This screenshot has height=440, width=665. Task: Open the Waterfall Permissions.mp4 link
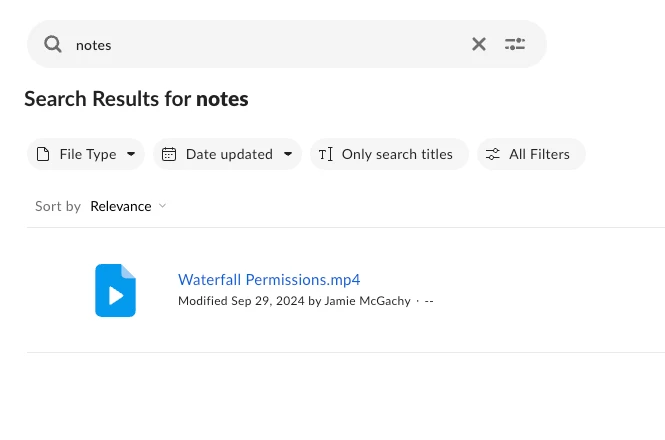coord(269,280)
